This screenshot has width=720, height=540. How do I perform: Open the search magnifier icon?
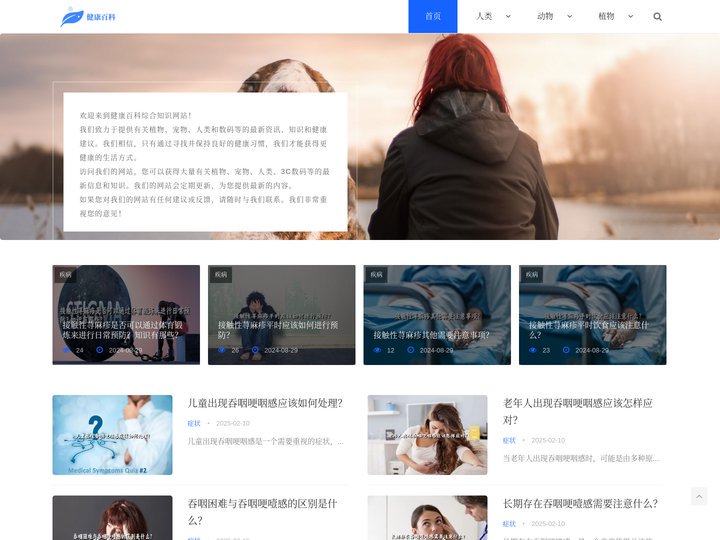click(657, 17)
